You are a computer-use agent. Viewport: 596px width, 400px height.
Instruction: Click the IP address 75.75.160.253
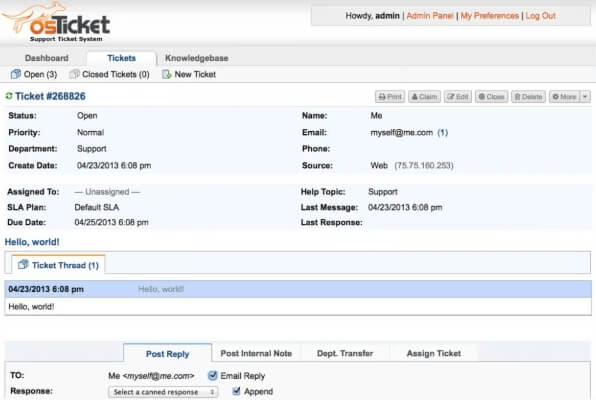click(424, 165)
